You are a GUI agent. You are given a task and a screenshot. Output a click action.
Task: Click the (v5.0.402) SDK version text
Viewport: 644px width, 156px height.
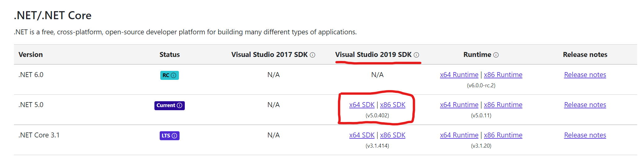(377, 115)
